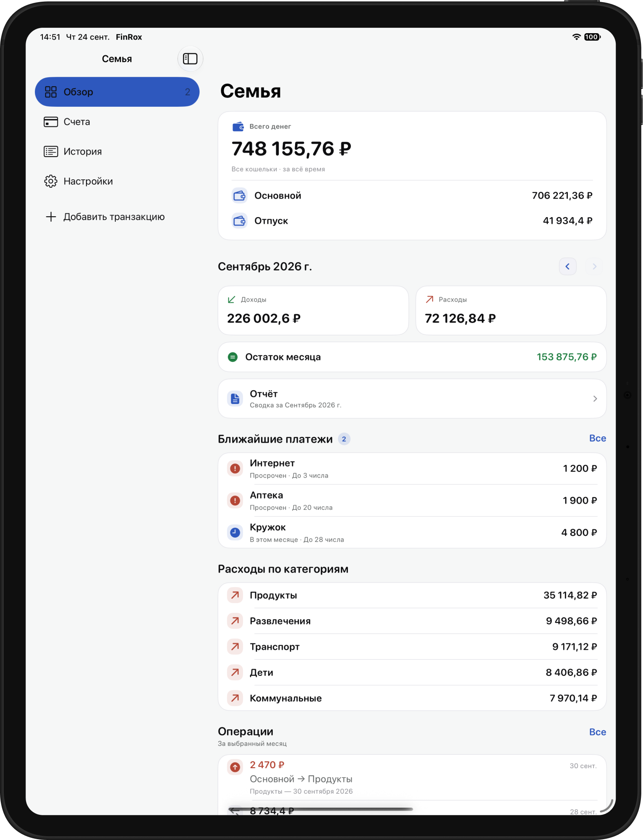Screen dimensions: 643x840
Task: Click the plus icon beside Добавить транзакцию
Action: [51, 217]
